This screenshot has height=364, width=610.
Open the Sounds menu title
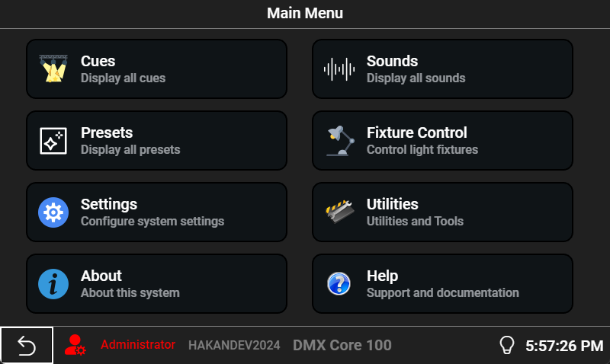click(392, 61)
